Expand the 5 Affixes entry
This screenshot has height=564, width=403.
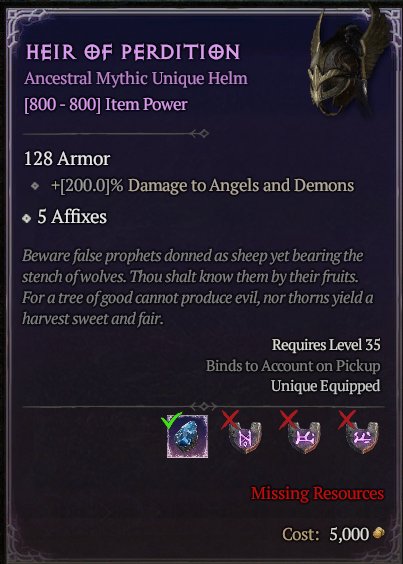click(x=64, y=217)
